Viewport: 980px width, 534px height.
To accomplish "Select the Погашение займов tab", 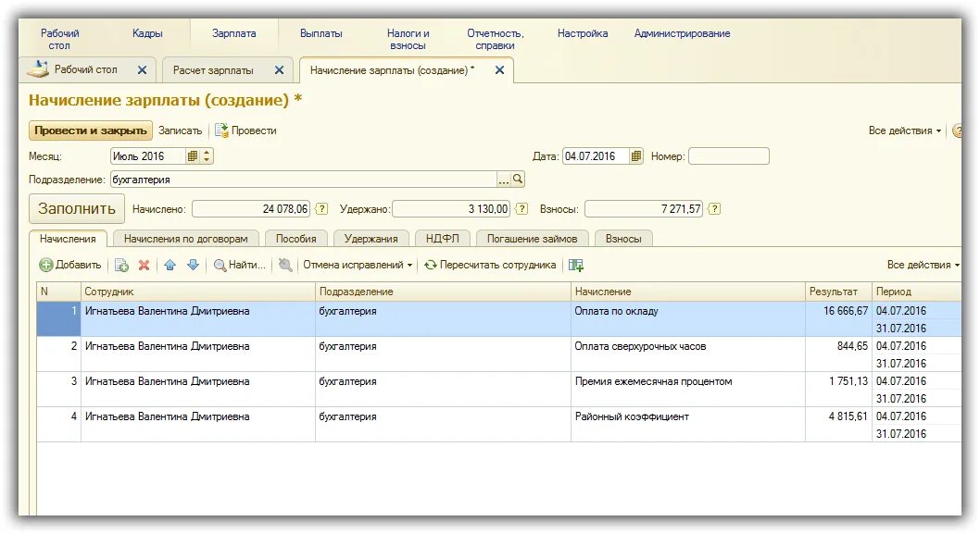I will (x=532, y=239).
